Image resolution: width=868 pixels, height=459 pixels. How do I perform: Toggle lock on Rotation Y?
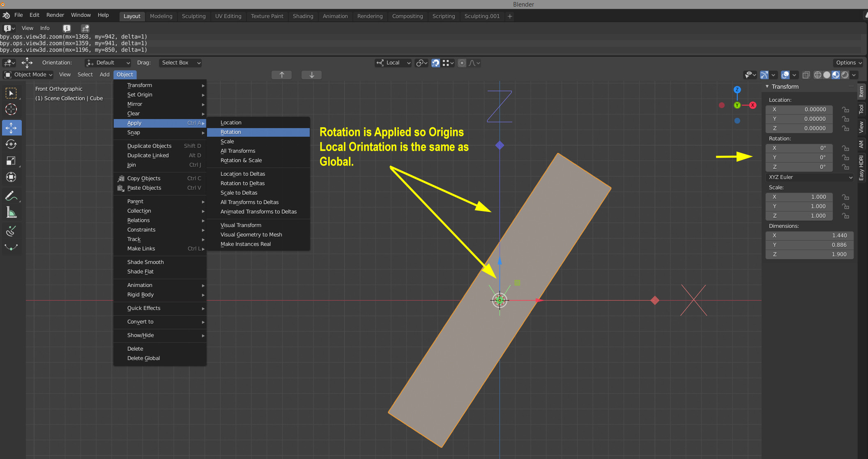point(845,158)
